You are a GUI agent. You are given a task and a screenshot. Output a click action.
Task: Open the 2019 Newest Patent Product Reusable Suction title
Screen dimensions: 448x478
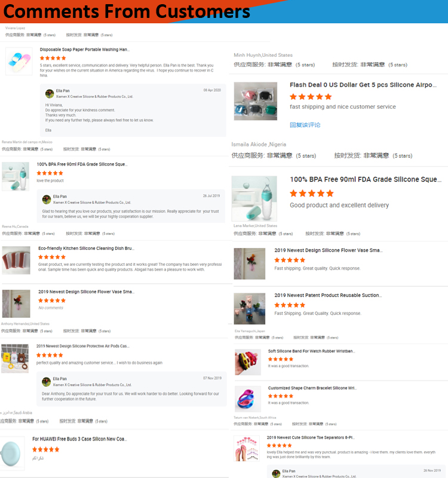coord(328,295)
